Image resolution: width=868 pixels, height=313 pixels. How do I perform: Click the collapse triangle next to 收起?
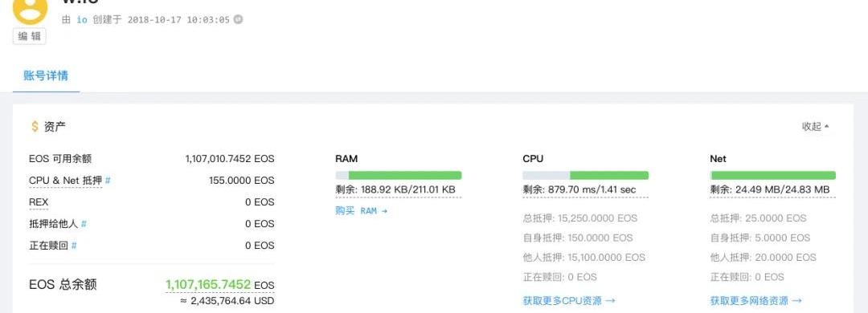point(826,127)
